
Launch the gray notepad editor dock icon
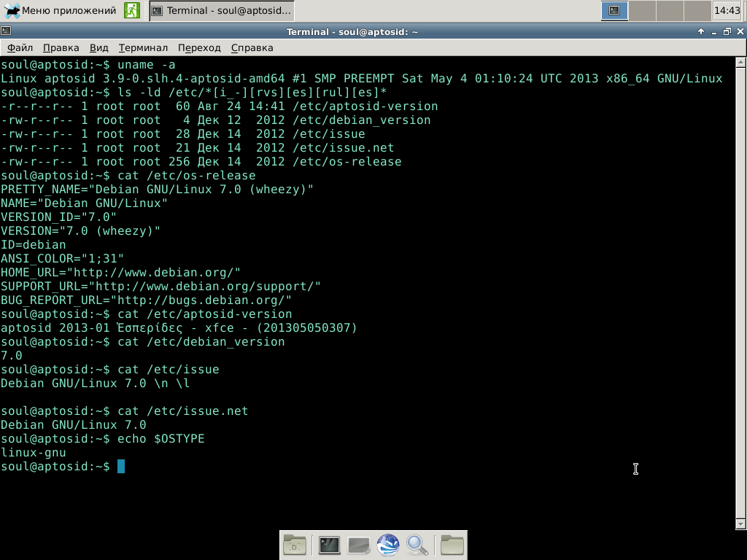[x=359, y=545]
